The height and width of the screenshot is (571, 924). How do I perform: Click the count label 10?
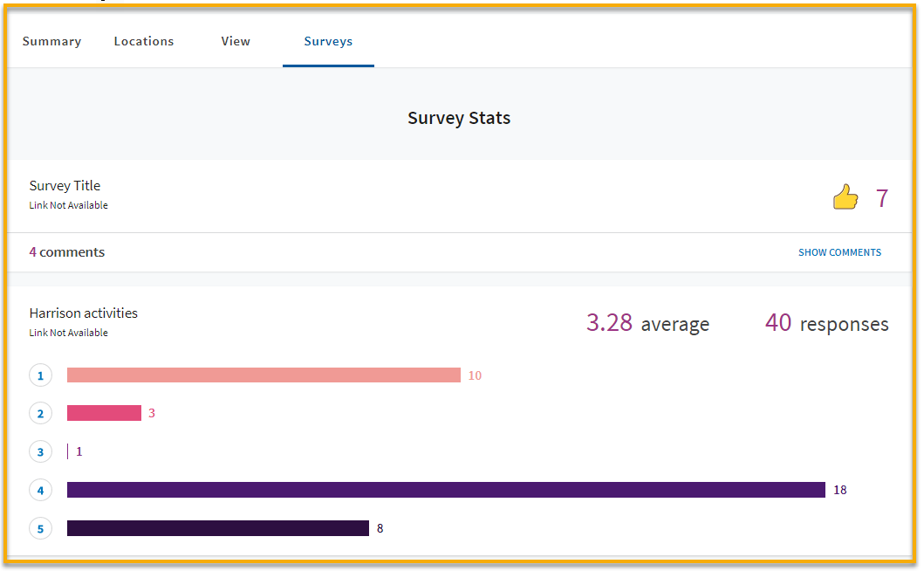[x=475, y=375]
